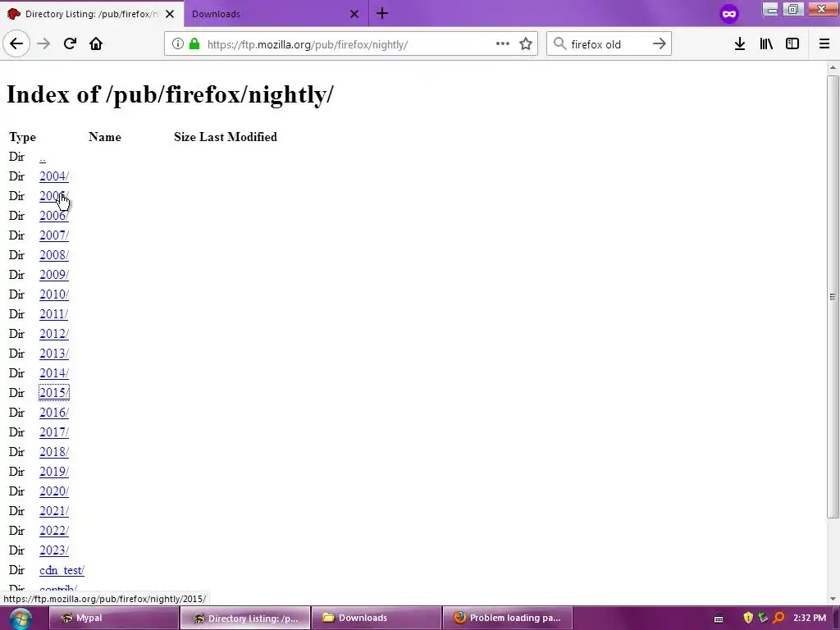Open the Windows Start button
The width and height of the screenshot is (840, 630).
click(x=21, y=619)
